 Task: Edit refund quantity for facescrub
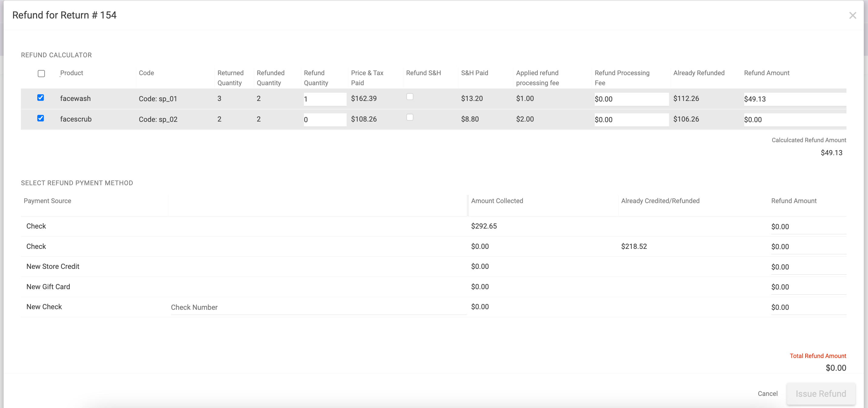click(325, 120)
